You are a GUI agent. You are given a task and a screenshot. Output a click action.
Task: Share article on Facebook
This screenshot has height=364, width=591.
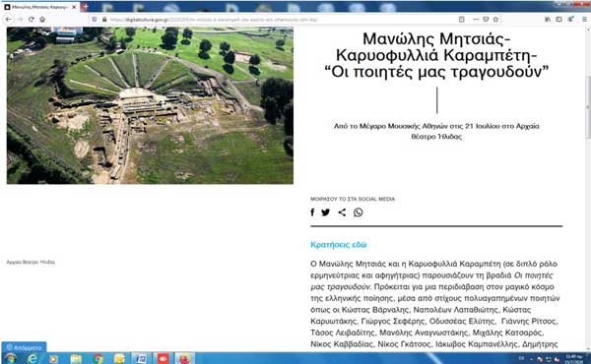[312, 212]
